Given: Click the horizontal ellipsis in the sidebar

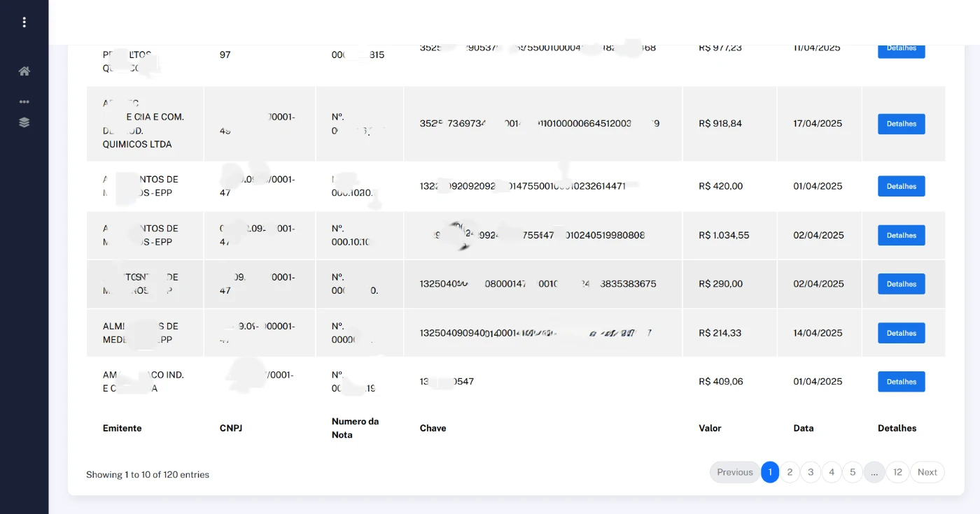Looking at the screenshot, I should pyautogui.click(x=24, y=102).
